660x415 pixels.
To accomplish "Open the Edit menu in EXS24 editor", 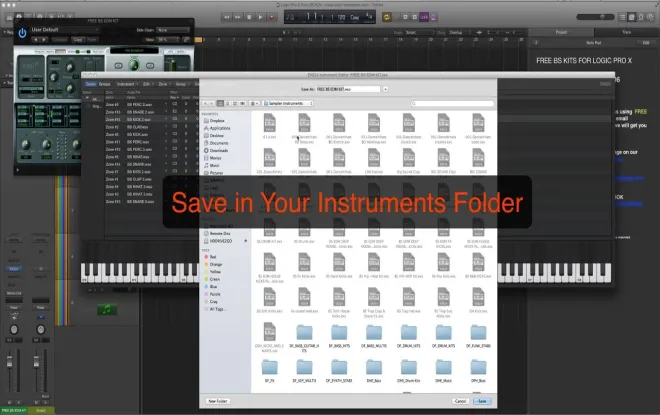I will click(147, 84).
